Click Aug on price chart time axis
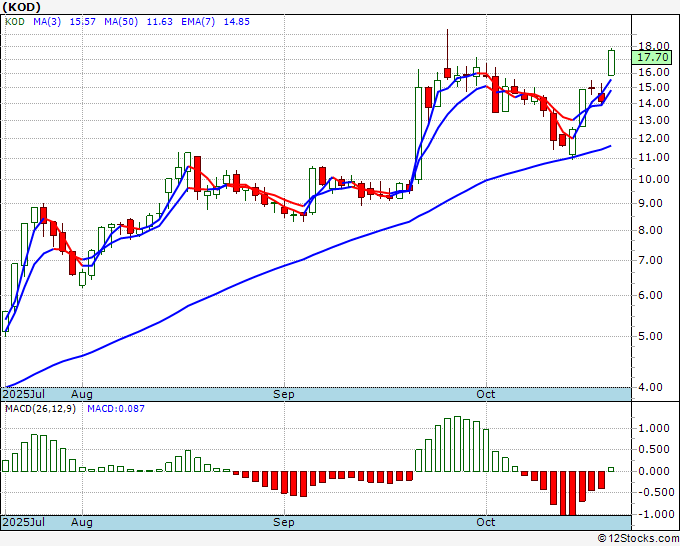This screenshot has height=546, width=680. coord(82,394)
